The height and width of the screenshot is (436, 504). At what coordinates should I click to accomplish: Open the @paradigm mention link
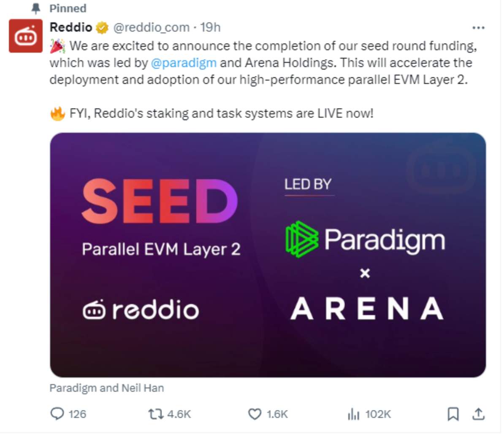[184, 62]
